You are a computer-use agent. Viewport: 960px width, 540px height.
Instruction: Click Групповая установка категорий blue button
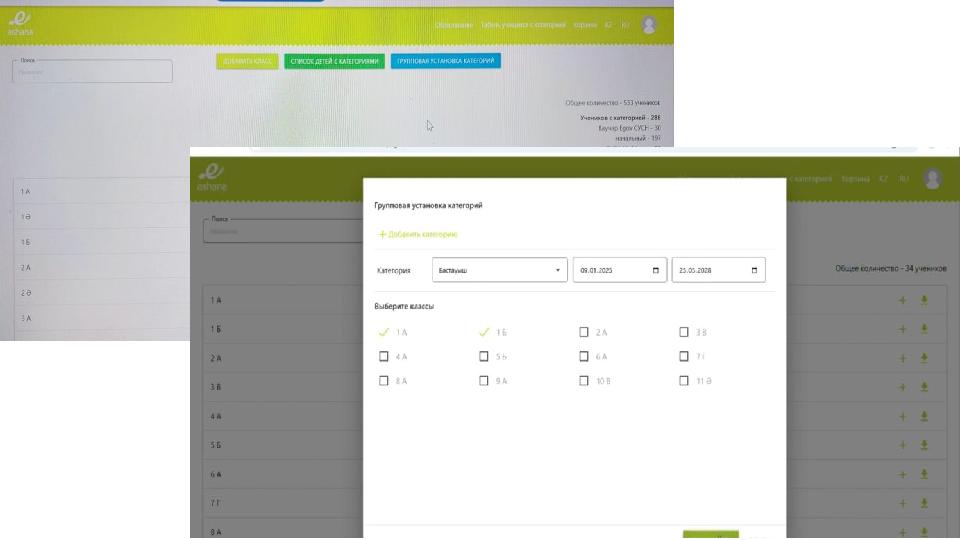(x=446, y=61)
